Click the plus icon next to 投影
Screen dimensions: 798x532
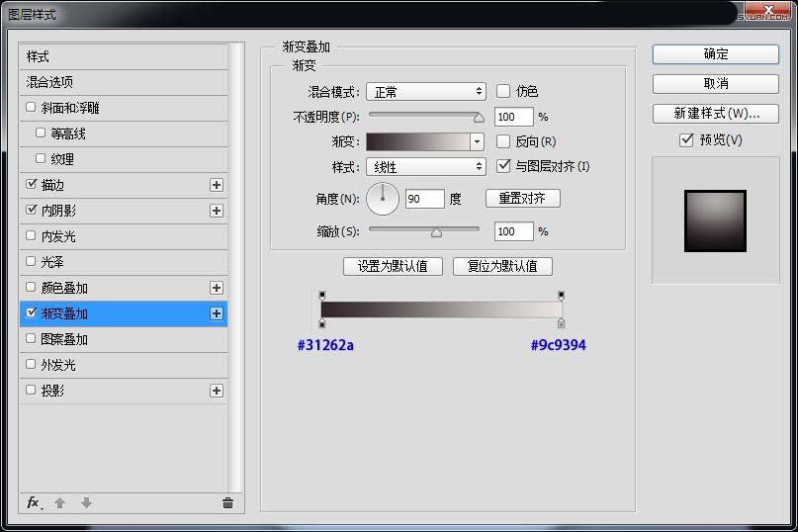tap(217, 391)
